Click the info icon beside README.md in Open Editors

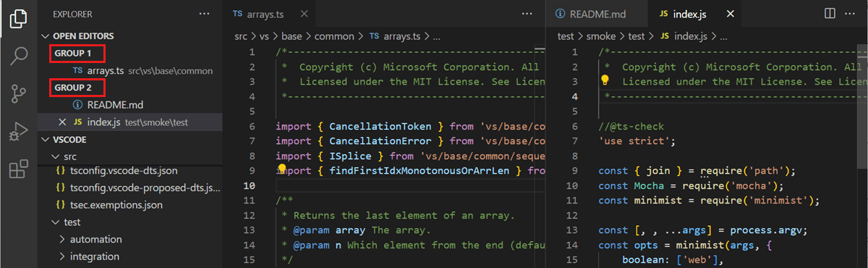click(x=78, y=105)
